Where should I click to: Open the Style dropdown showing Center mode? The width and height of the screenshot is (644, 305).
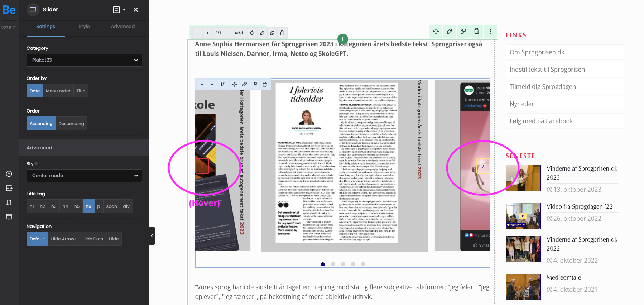point(84,176)
